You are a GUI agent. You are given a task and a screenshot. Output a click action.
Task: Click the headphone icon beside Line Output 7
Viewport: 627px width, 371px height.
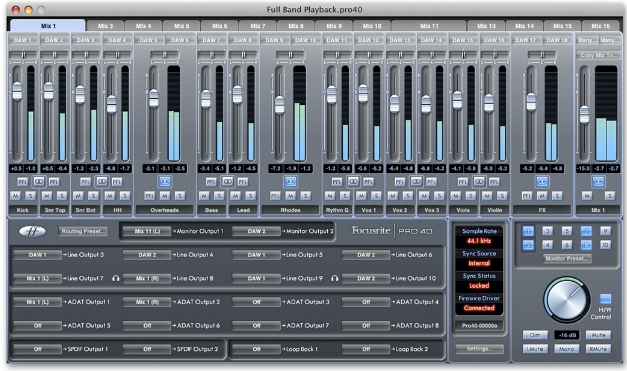(116, 278)
